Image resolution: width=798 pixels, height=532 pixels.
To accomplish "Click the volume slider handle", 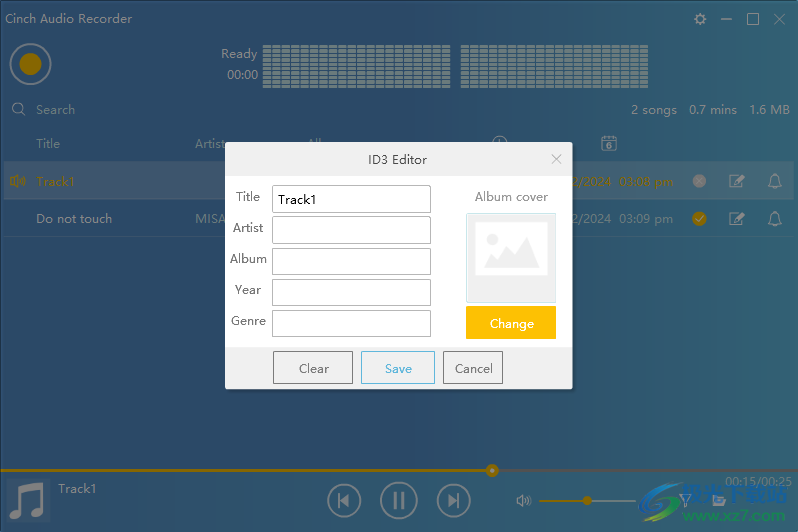I will tap(587, 501).
